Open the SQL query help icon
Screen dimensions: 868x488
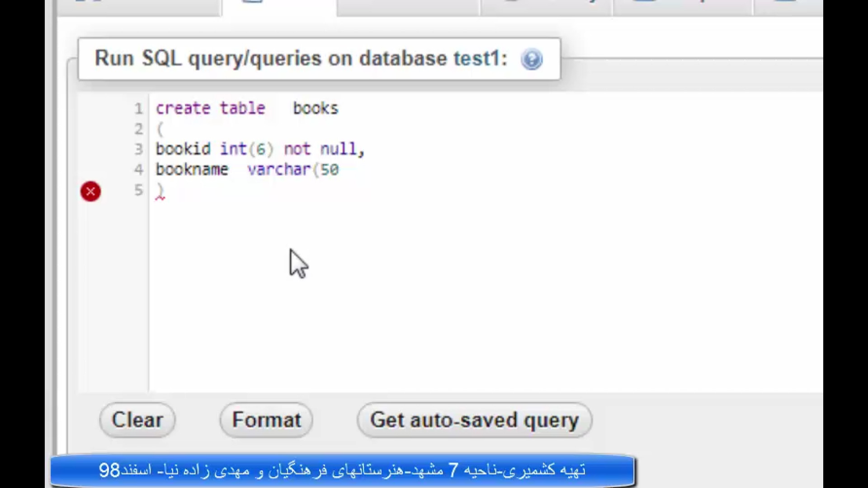point(532,59)
